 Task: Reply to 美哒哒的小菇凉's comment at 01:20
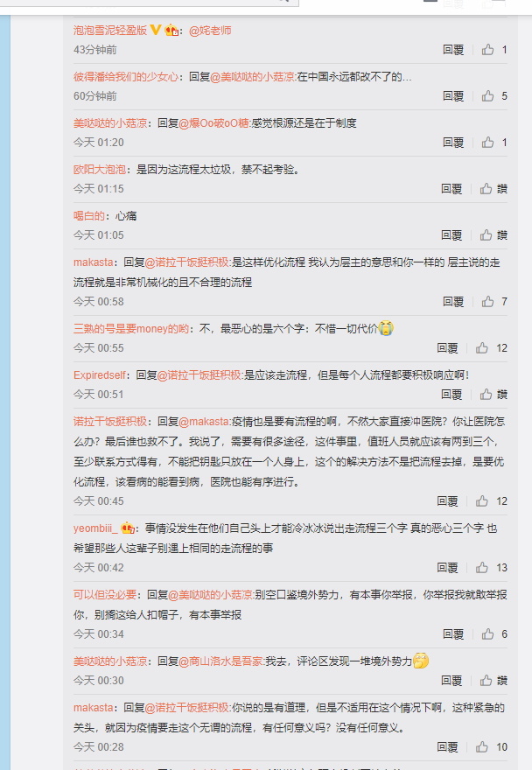pos(453,143)
